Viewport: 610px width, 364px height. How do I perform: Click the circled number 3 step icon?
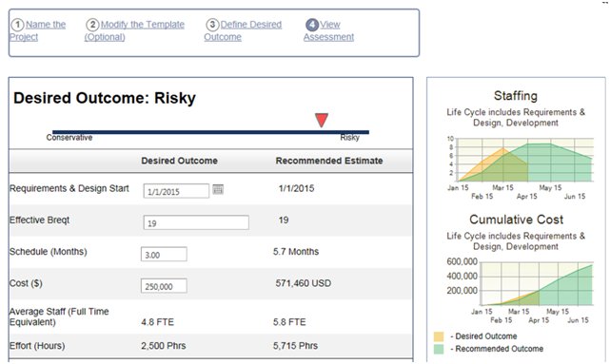212,25
